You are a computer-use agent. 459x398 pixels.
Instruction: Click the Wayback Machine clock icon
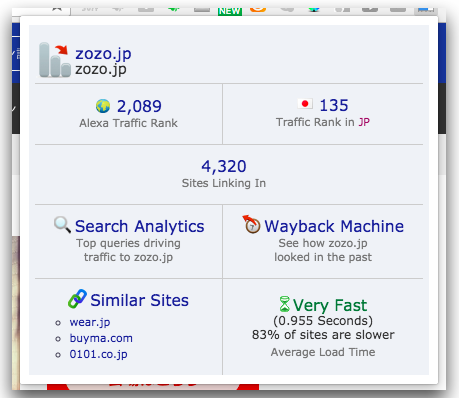pos(251,224)
